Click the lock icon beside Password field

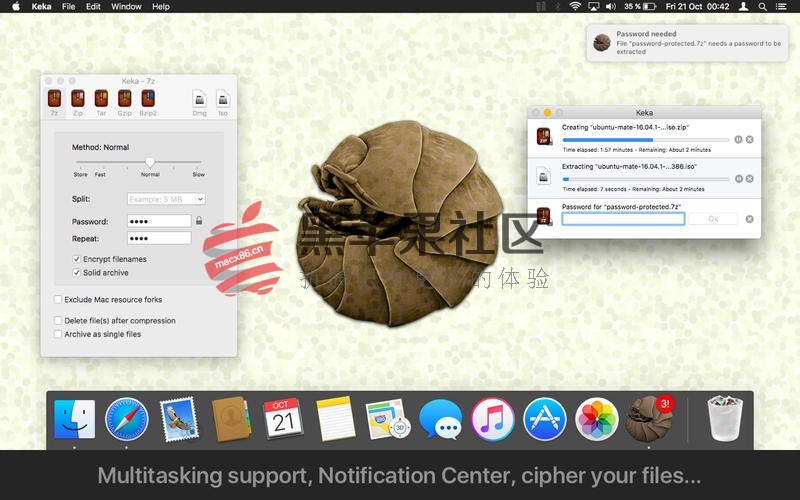(x=199, y=220)
